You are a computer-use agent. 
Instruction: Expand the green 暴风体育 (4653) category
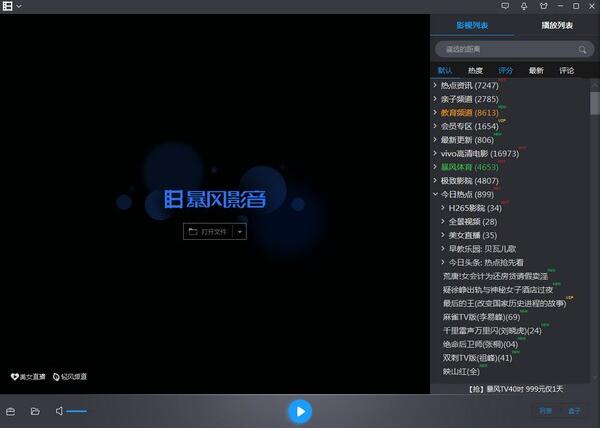pyautogui.click(x=435, y=167)
